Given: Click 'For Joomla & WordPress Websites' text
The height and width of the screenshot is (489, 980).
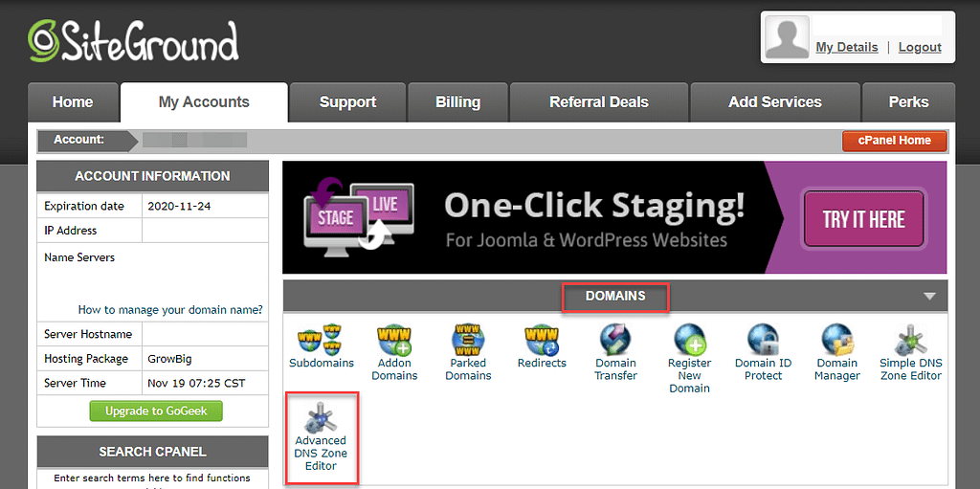Looking at the screenshot, I should (587, 240).
